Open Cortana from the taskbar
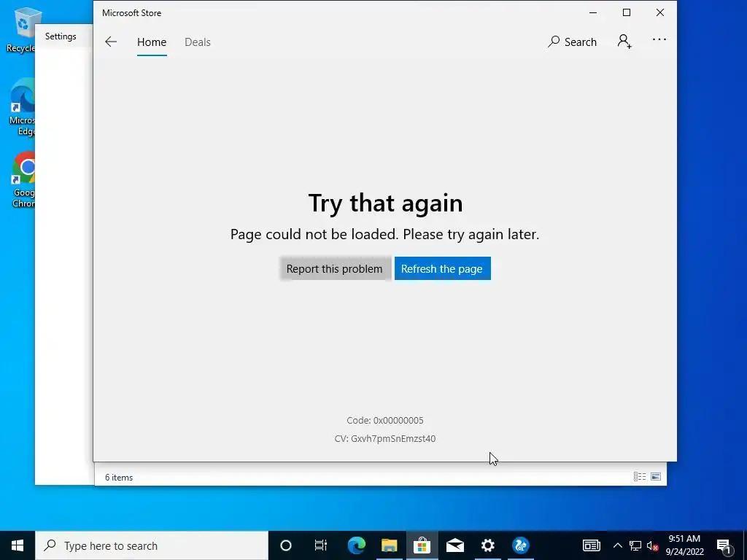The width and height of the screenshot is (747, 560). tap(285, 545)
